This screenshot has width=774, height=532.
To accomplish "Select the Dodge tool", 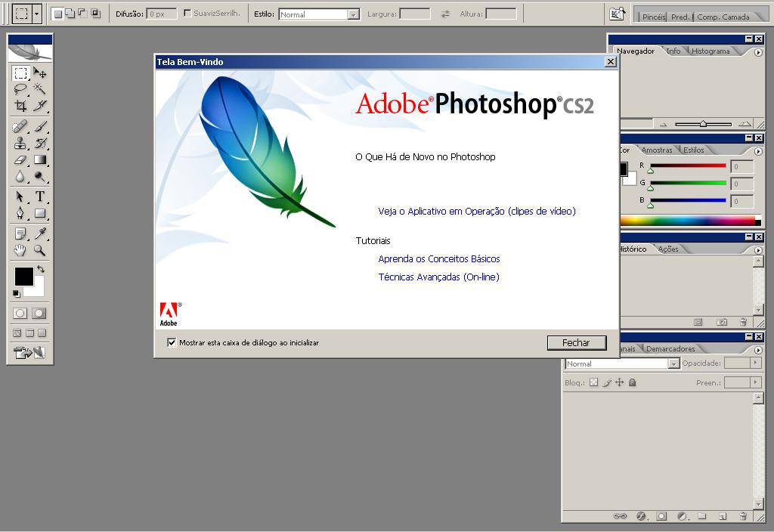I will (x=39, y=176).
